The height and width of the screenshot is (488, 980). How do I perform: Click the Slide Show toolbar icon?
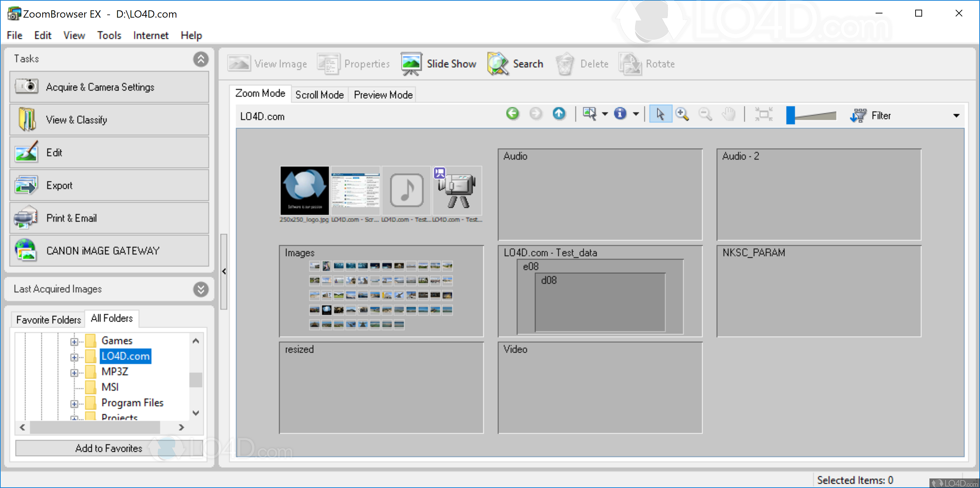pyautogui.click(x=411, y=63)
